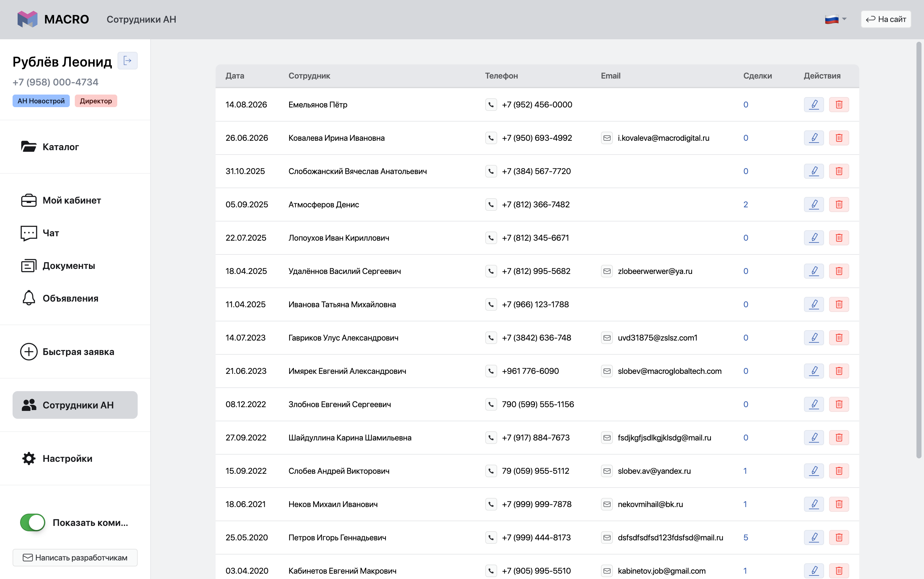The image size is (924, 579).
Task: Click date 14.07.2023
Action: [245, 338]
